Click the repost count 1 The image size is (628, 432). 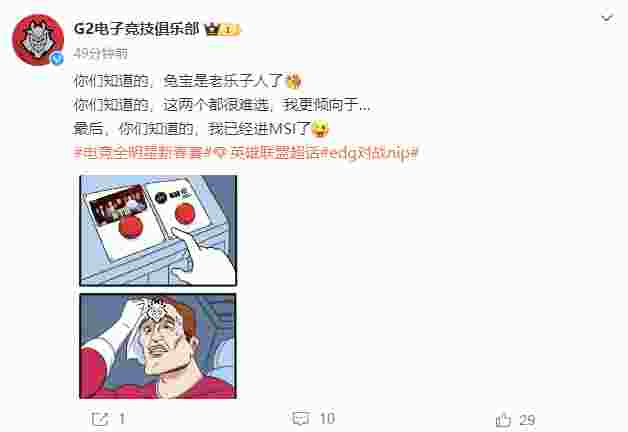pos(122,419)
